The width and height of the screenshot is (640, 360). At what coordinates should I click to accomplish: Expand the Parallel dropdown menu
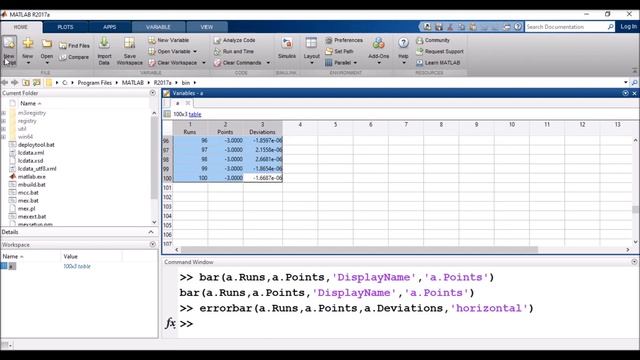[355, 63]
